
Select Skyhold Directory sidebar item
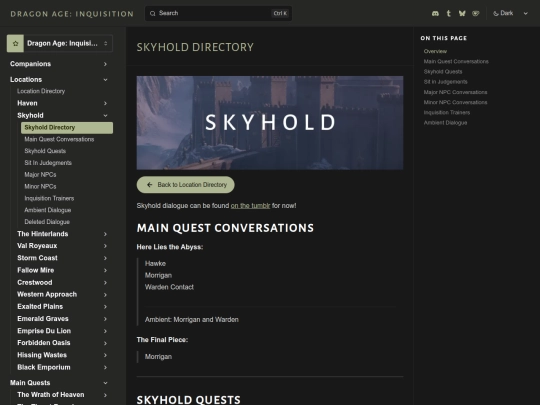pyautogui.click(x=67, y=127)
